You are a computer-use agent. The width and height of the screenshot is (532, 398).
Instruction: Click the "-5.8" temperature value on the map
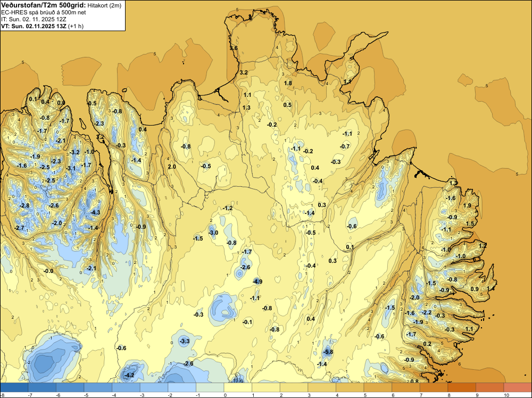[x=328, y=352]
